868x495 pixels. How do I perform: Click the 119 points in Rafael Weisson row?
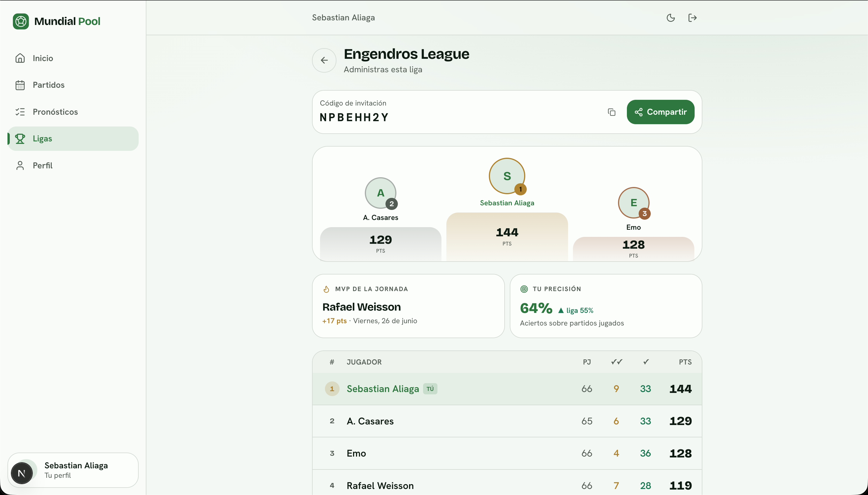[680, 486]
